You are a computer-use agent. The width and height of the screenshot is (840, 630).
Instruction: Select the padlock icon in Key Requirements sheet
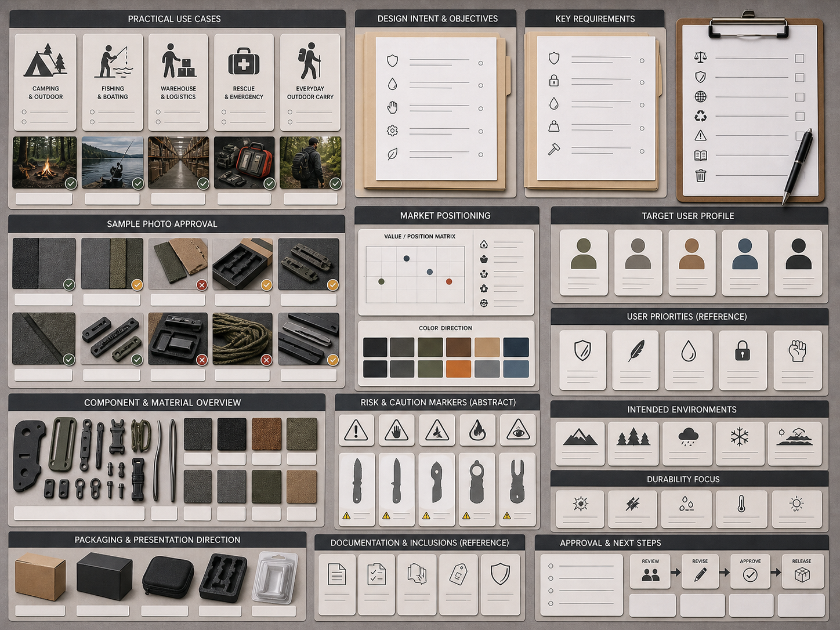[554, 81]
